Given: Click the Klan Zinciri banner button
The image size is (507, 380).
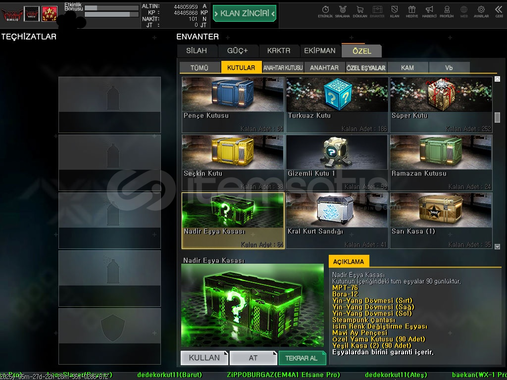Looking at the screenshot, I should 245,13.
